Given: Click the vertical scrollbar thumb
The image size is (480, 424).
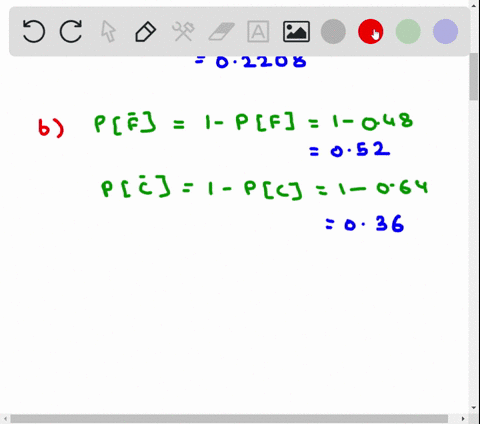Looking at the screenshot, I should point(474,77).
